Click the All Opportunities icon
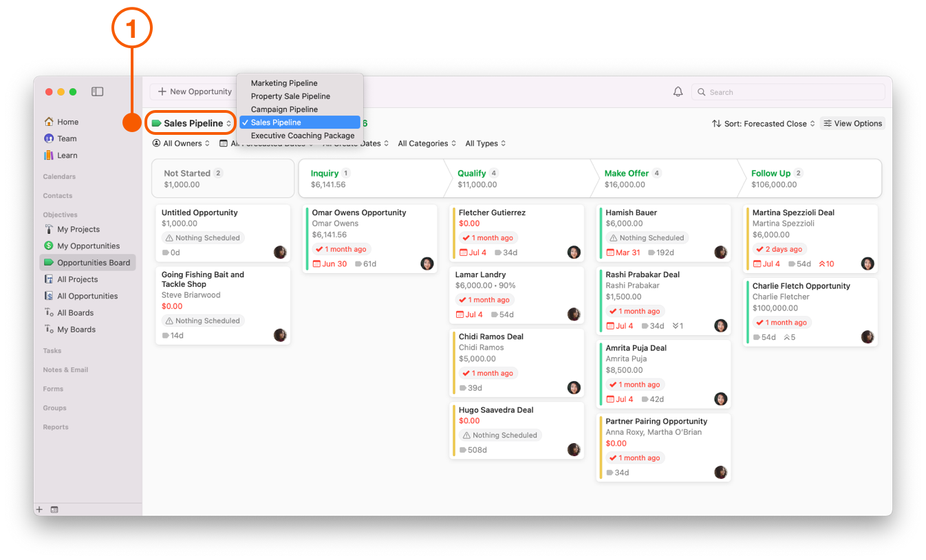Screen dimensions: 926x560 tap(49, 296)
